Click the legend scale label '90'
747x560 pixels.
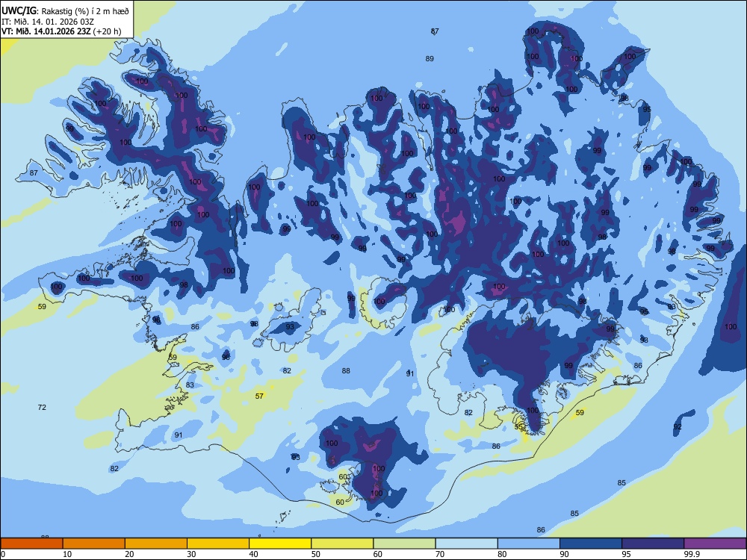(x=565, y=554)
